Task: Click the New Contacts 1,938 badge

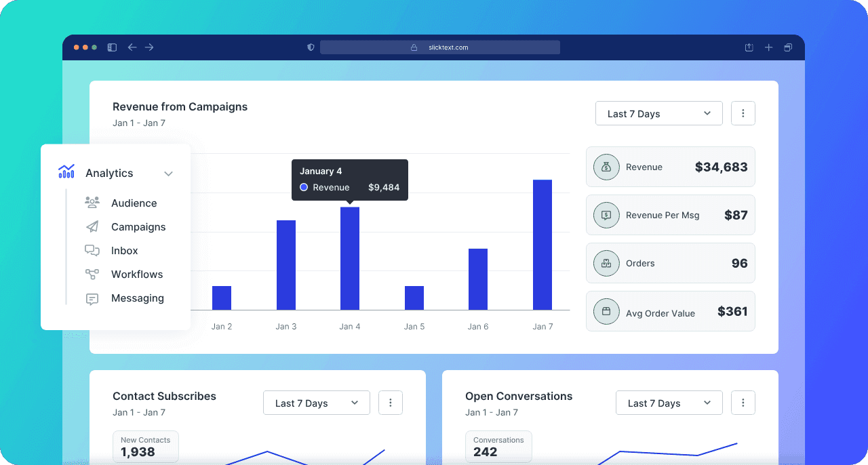Action: [x=146, y=447]
